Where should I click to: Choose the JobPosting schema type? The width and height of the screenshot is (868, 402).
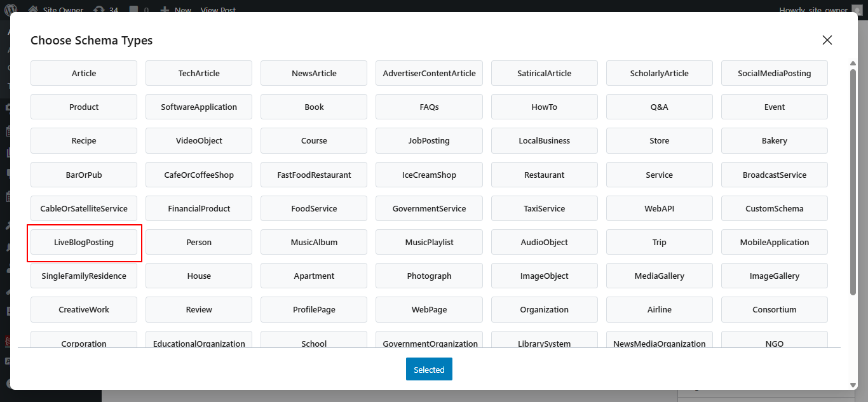(429, 140)
